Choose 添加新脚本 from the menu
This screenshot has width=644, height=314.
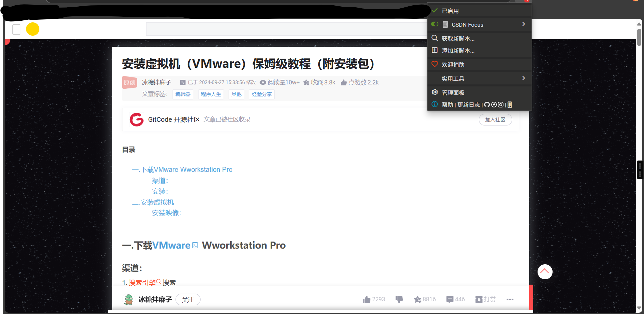[x=479, y=50]
